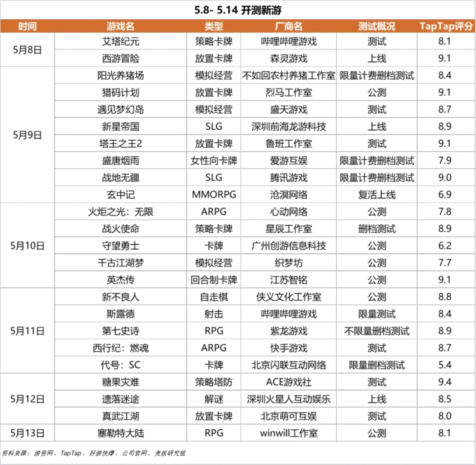Click status cell '限量删档测试'

[377, 365]
